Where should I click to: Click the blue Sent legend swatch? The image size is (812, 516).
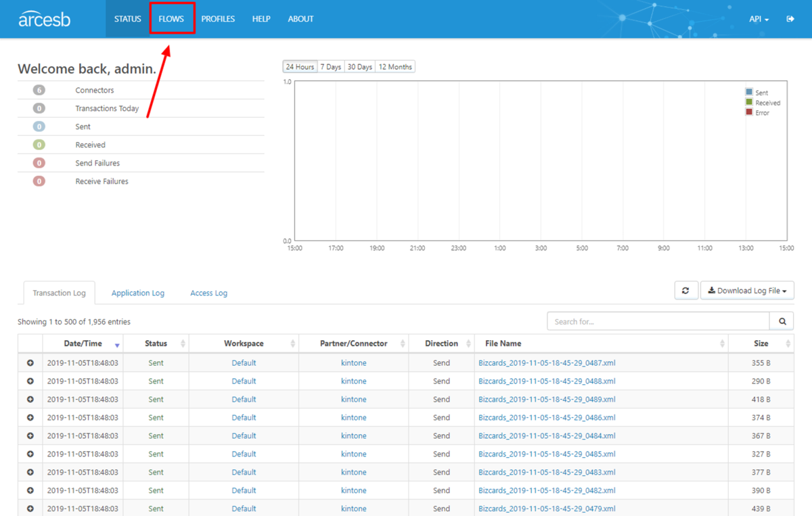click(x=749, y=92)
